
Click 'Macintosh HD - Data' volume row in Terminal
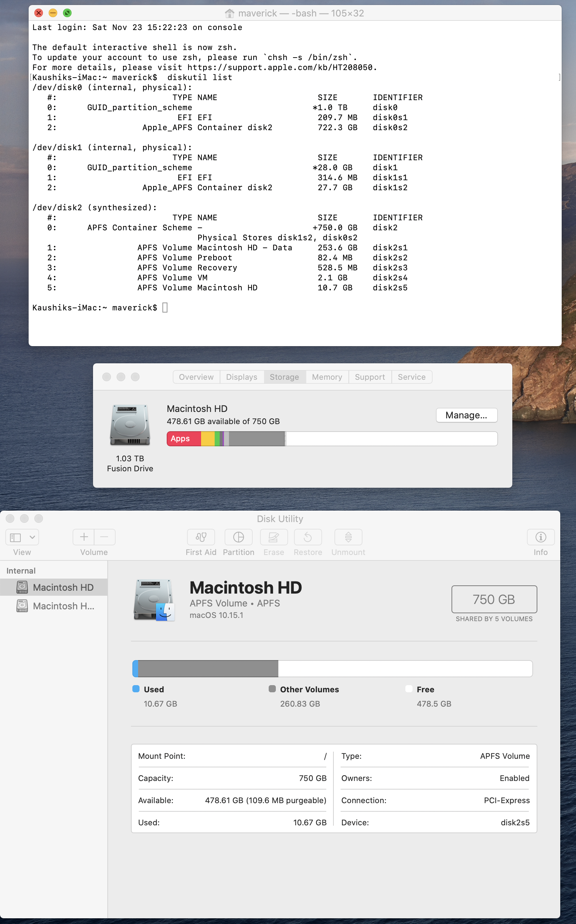pyautogui.click(x=228, y=247)
